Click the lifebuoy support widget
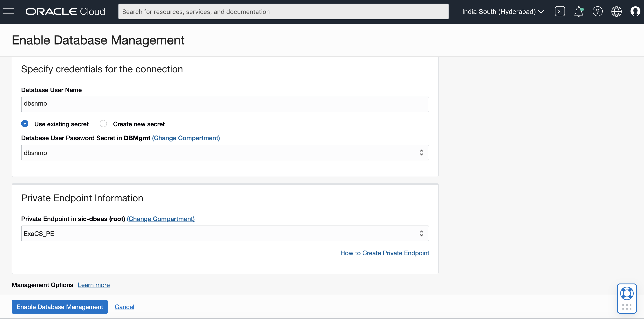Image resolution: width=644 pixels, height=319 pixels. coord(626,293)
